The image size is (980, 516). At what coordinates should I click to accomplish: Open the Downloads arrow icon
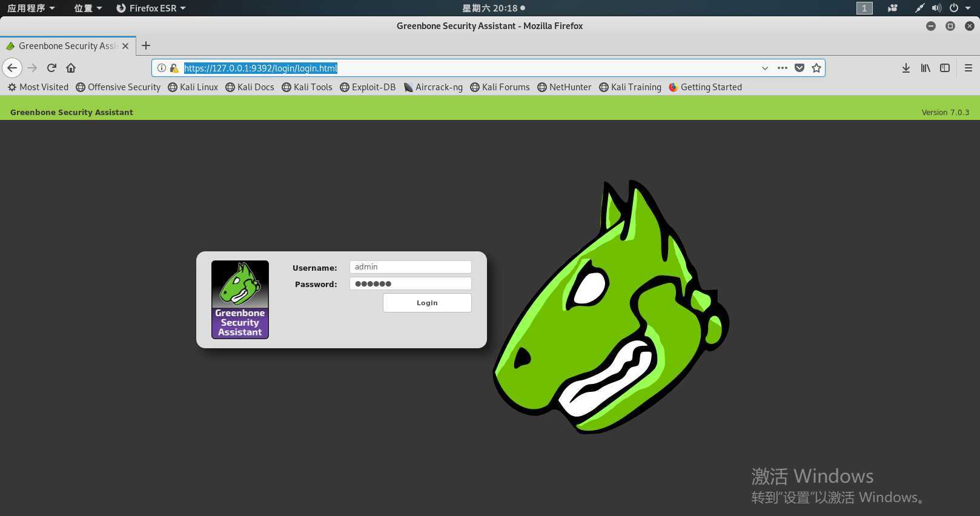pos(906,68)
